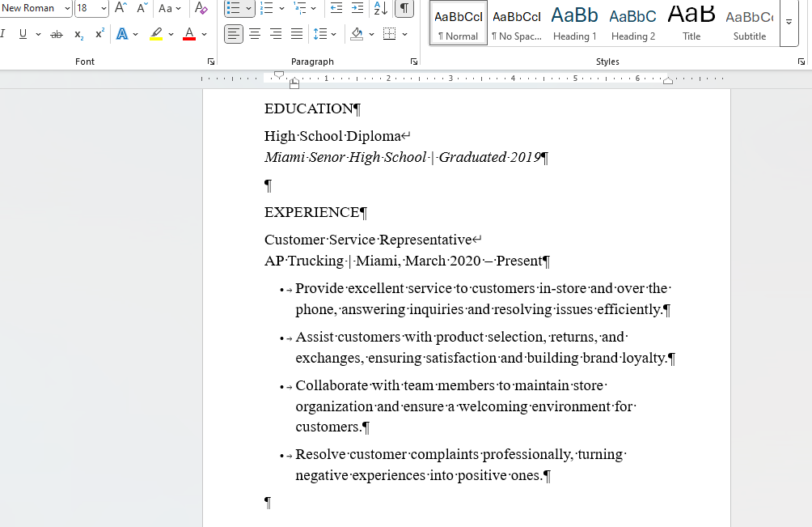This screenshot has height=527, width=812.
Task: Open bullet library dropdown arrow
Action: [x=248, y=9]
